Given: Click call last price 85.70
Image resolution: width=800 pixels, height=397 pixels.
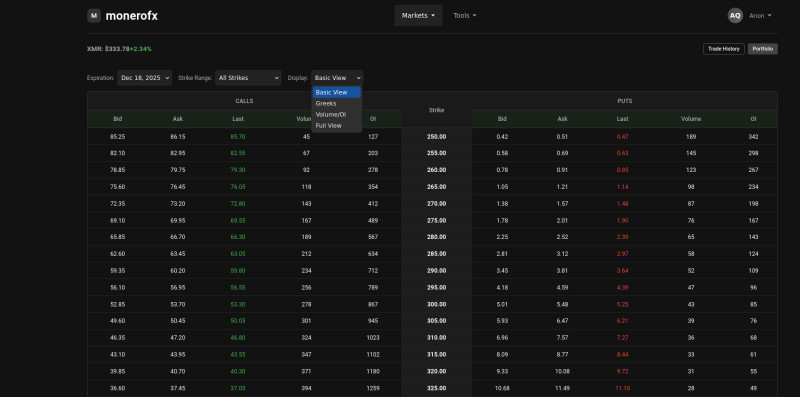Looking at the screenshot, I should pyautogui.click(x=238, y=137).
